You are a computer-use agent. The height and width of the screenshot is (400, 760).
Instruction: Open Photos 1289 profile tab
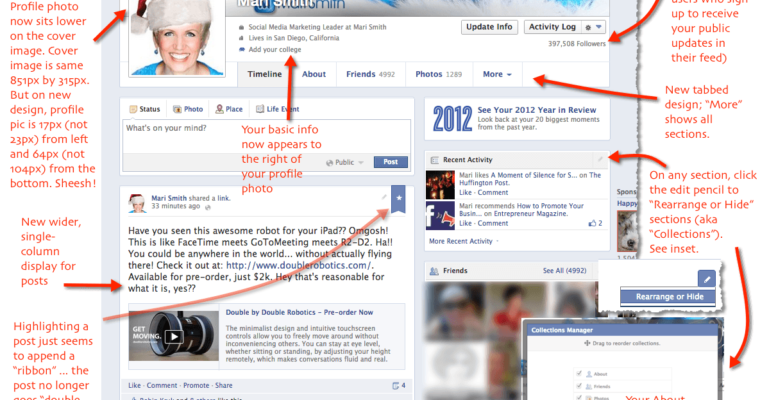click(438, 74)
